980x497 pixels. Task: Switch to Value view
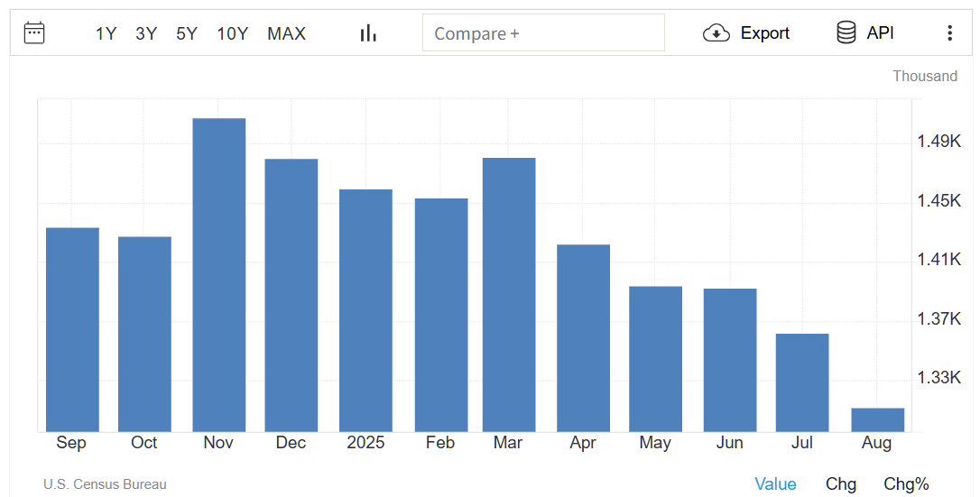coord(775,484)
